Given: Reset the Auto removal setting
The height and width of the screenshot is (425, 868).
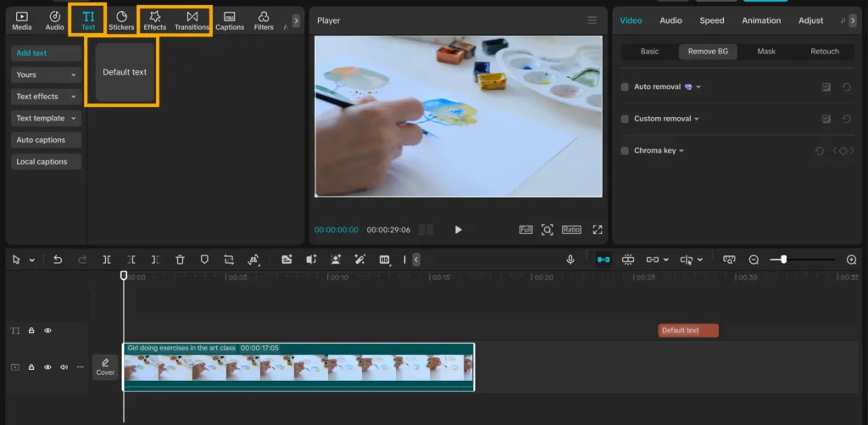Looking at the screenshot, I should pos(847,87).
